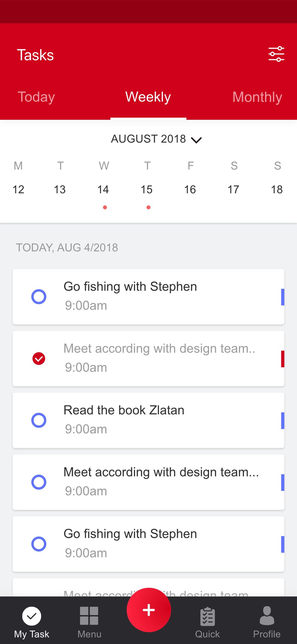Image resolution: width=297 pixels, height=644 pixels.
Task: Complete the unchecked Meet according with design team task
Action: 39,482
